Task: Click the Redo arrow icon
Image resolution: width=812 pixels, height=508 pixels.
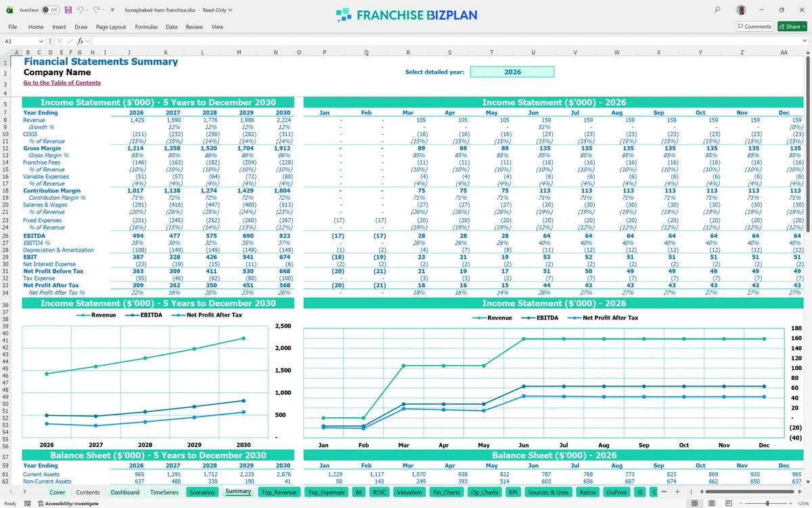Action: click(x=96, y=10)
